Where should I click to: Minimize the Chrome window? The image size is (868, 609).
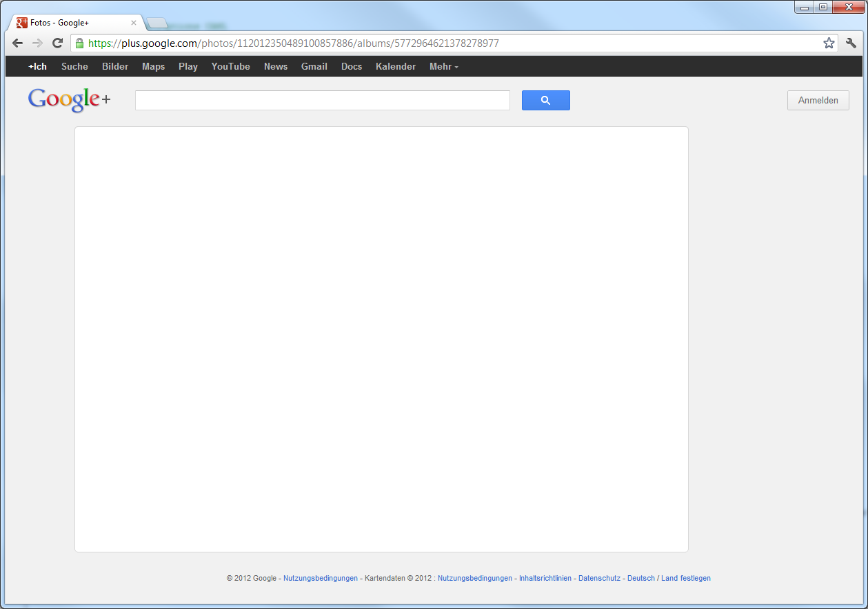click(x=804, y=7)
